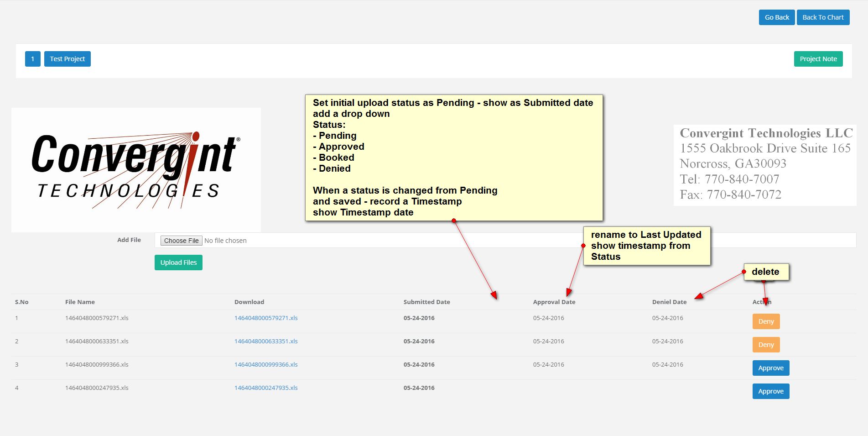Viewport: 868px width, 436px height.
Task: Deny the file 1464048000633351.xls
Action: pyautogui.click(x=766, y=345)
